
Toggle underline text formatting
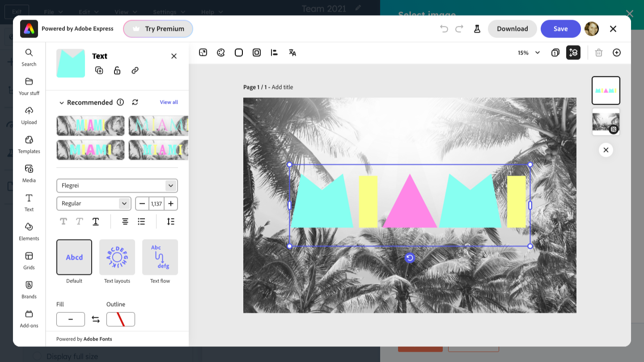(96, 221)
